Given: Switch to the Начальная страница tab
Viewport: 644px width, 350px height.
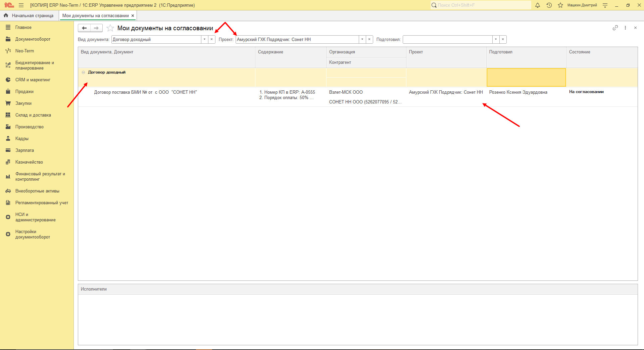Looking at the screenshot, I should click(30, 15).
